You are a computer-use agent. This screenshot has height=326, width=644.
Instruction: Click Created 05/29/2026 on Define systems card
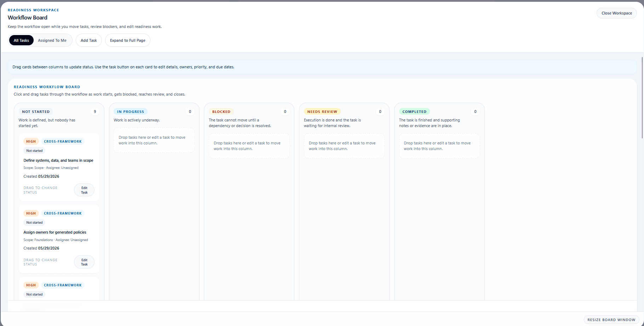[41, 176]
